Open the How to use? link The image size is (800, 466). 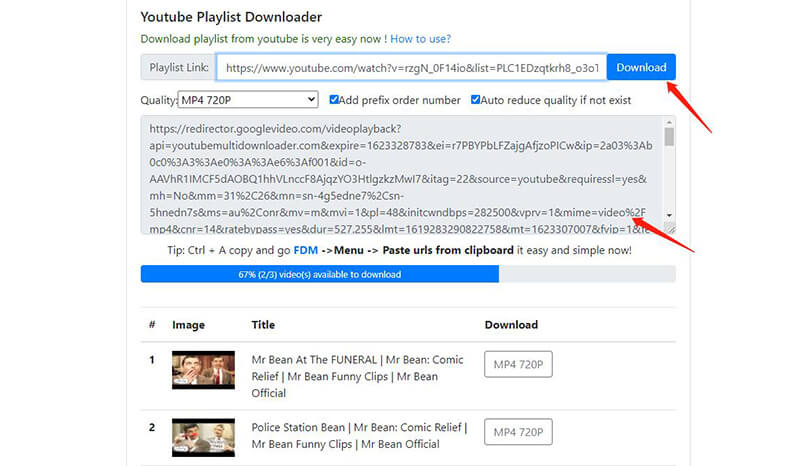420,39
